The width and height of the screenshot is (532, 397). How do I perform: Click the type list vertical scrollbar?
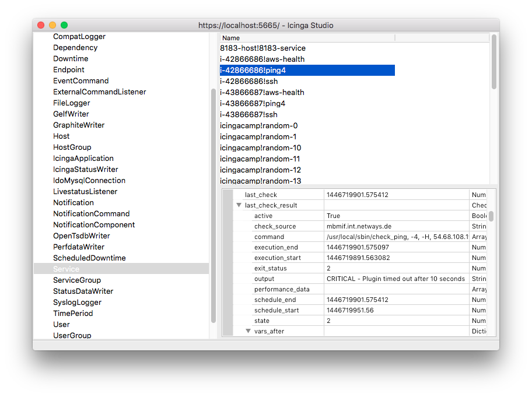pyautogui.click(x=213, y=206)
